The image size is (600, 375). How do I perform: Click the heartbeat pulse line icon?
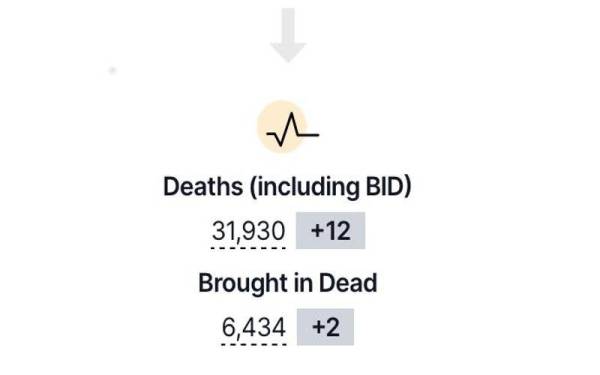(x=293, y=130)
